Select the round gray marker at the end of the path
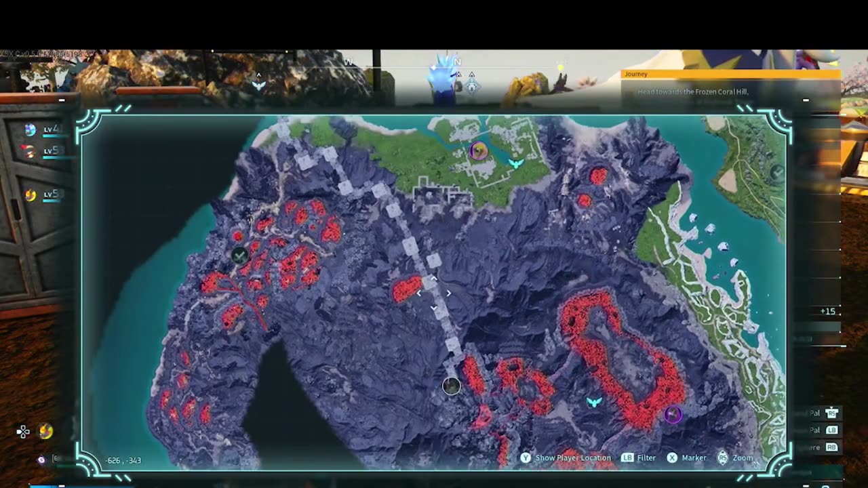The height and width of the screenshot is (488, 868). pyautogui.click(x=452, y=386)
